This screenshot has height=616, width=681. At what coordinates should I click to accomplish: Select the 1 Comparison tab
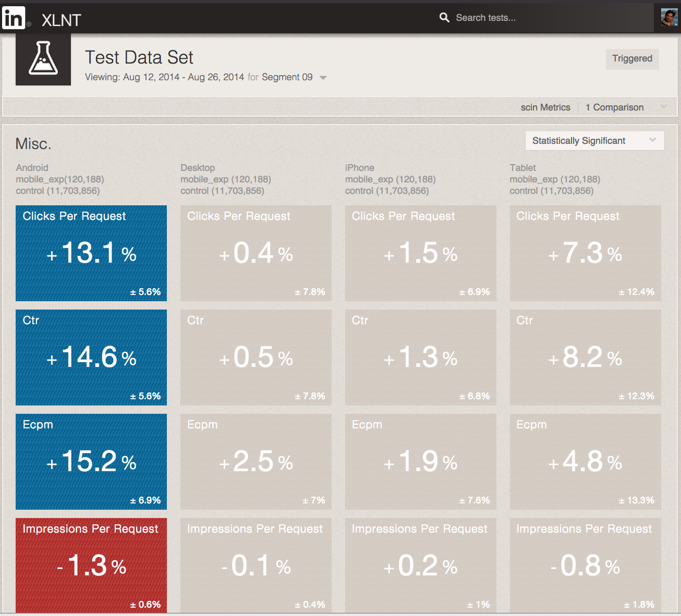(614, 107)
